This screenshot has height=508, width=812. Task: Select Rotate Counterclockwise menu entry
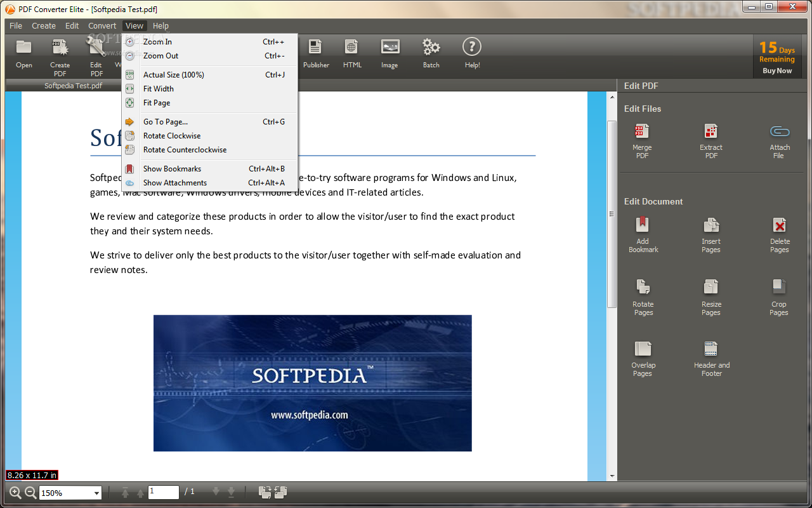pyautogui.click(x=209, y=150)
